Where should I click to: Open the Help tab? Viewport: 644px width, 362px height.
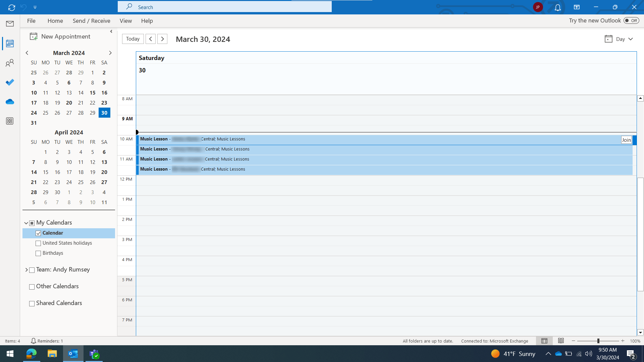(147, 21)
